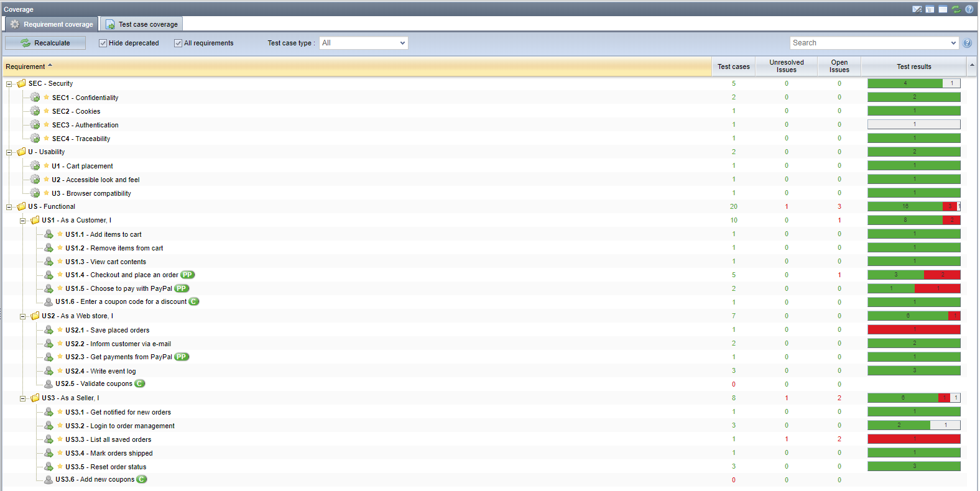Click the user icon of US1.6 coupon code
Screen dimensions: 980x491
click(x=49, y=301)
